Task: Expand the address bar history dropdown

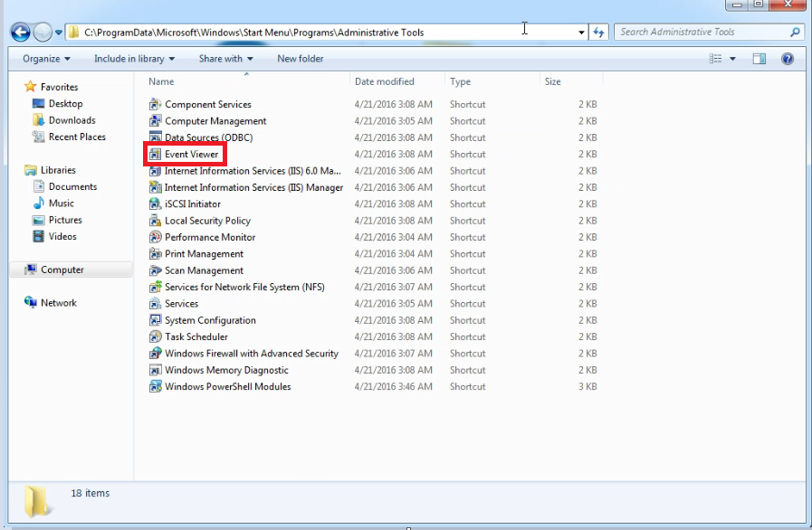Action: click(581, 32)
